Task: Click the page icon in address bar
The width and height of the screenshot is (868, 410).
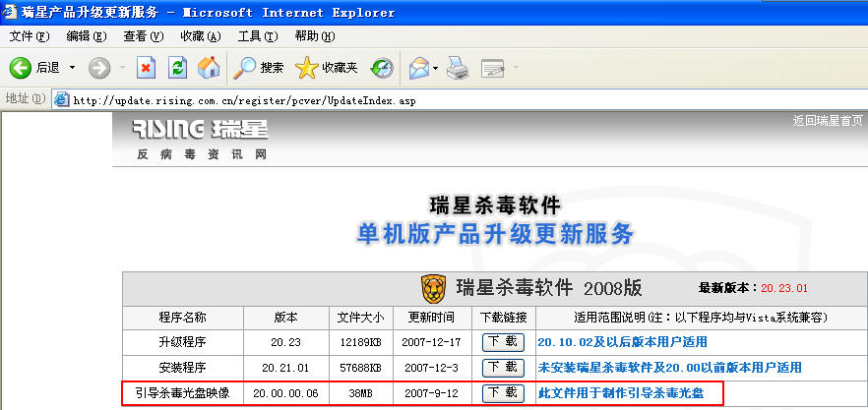Action: click(x=61, y=100)
